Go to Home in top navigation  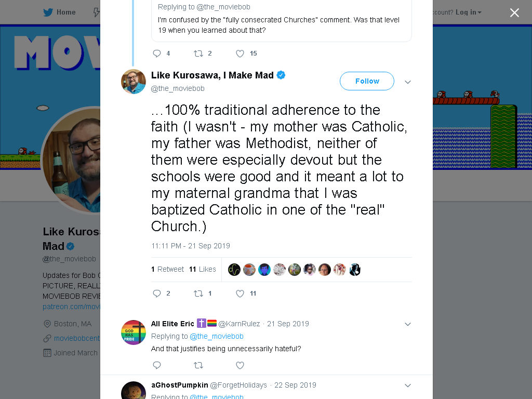click(66, 12)
